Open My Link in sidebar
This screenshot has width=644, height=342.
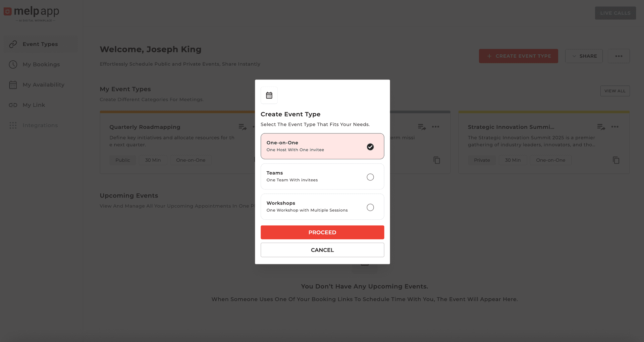pos(34,105)
